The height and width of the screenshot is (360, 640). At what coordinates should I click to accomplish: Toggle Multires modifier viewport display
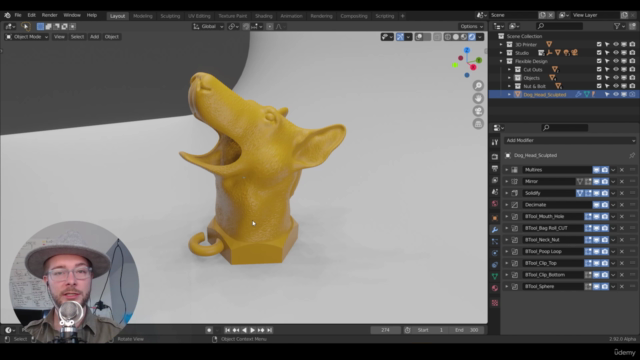pyautogui.click(x=596, y=170)
